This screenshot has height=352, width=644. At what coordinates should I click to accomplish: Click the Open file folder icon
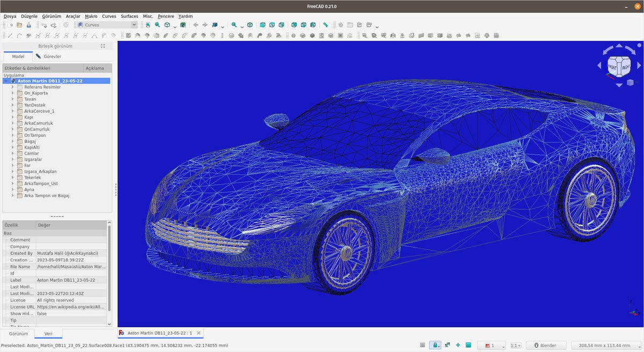pos(19,25)
